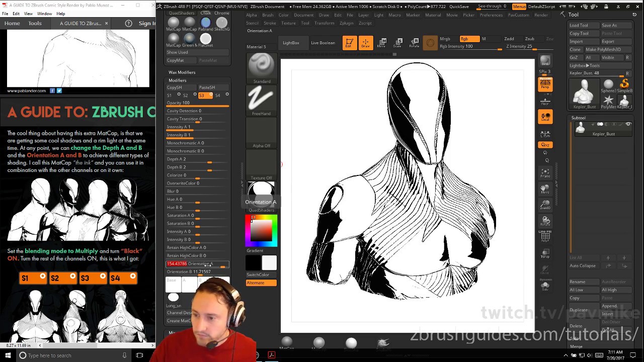
Task: Select the Sphere3D tool thumbnail
Action: (x=608, y=84)
